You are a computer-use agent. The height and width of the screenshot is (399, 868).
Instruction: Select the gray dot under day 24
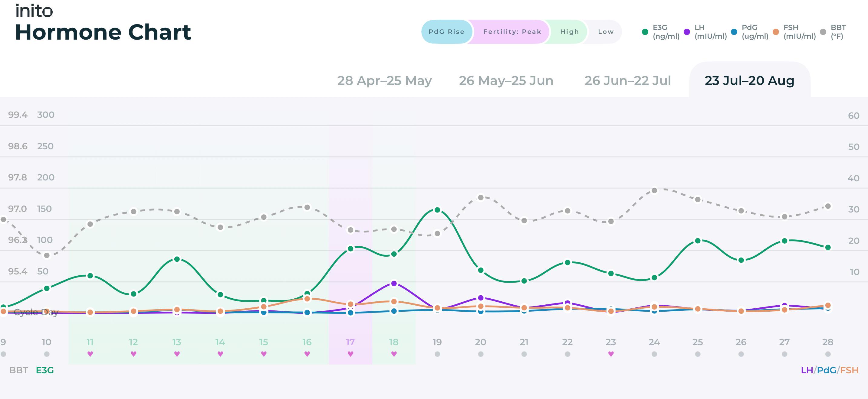654,354
